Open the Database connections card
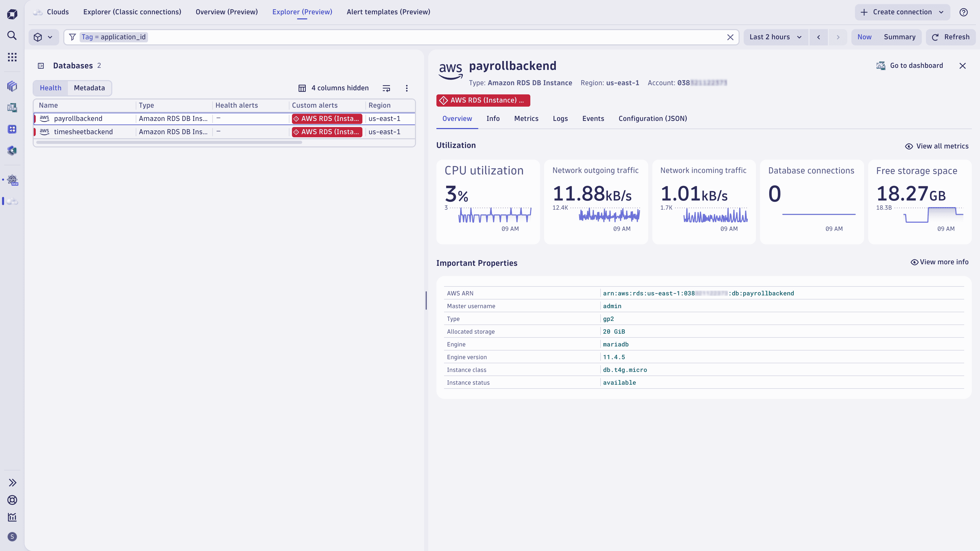 (812, 202)
